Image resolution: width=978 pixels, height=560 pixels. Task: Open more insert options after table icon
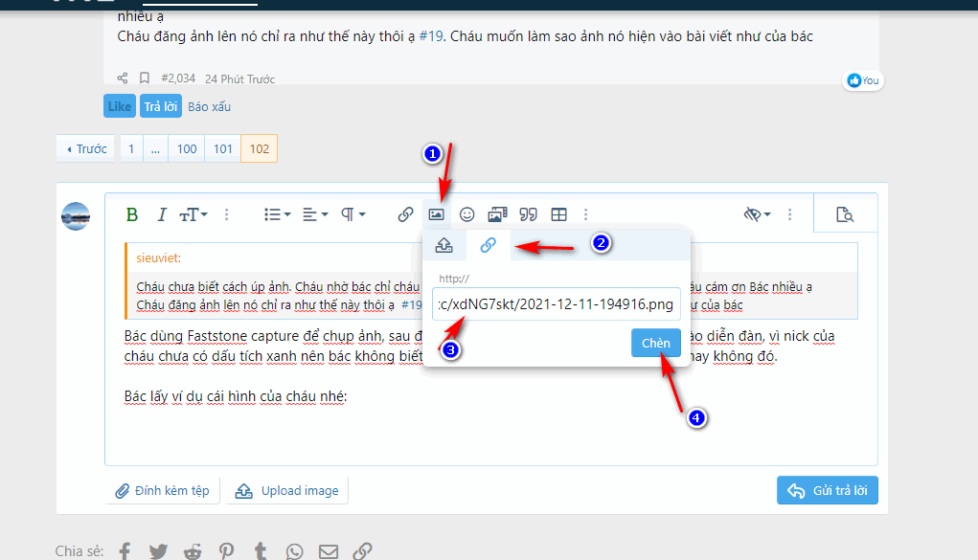pyautogui.click(x=585, y=214)
